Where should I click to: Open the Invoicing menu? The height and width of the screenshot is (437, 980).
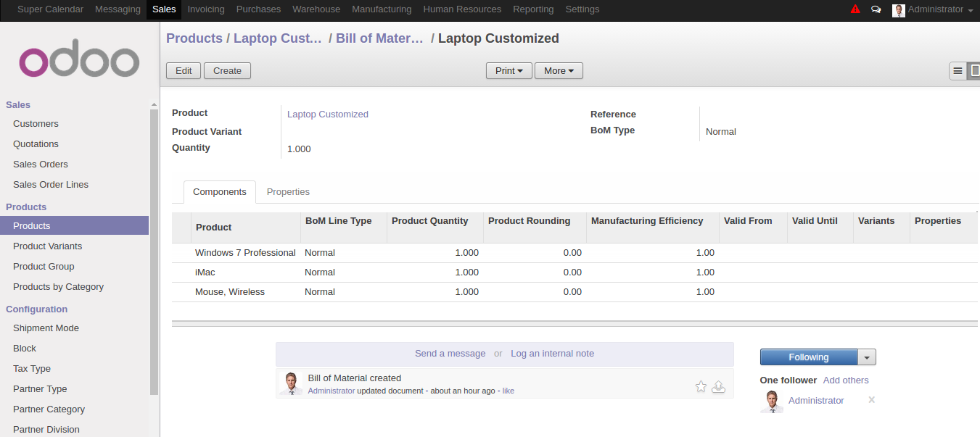tap(206, 9)
